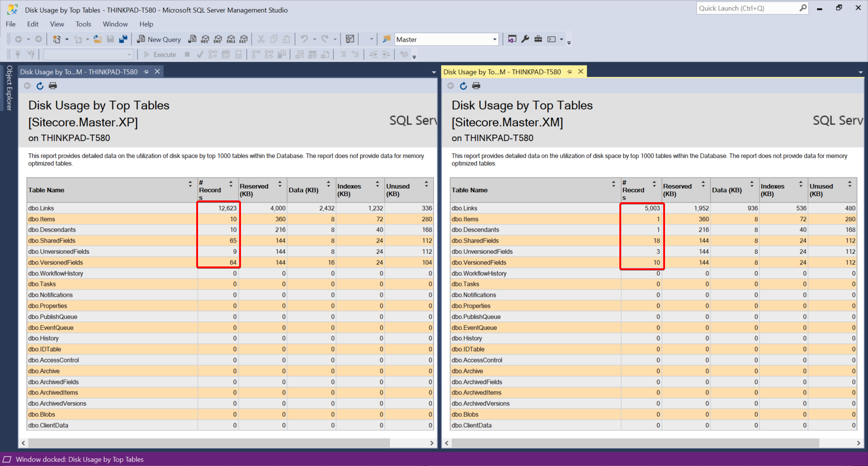This screenshot has height=466, width=868.
Task: Switch to the left Disk Usage tab
Action: (81, 71)
